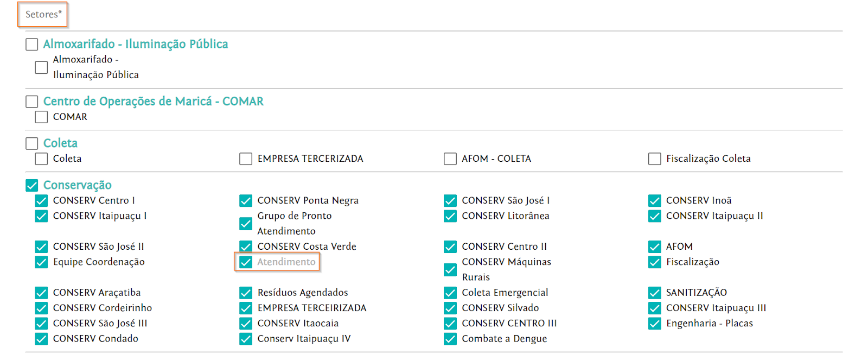This screenshot has height=354, width=868.
Task: Click the Coleta group heading text
Action: pos(60,143)
